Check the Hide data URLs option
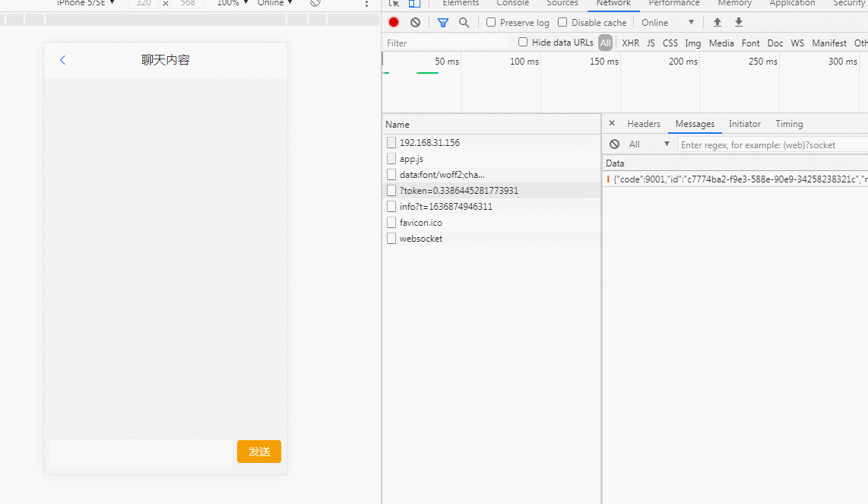This screenshot has width=868, height=504. [523, 43]
